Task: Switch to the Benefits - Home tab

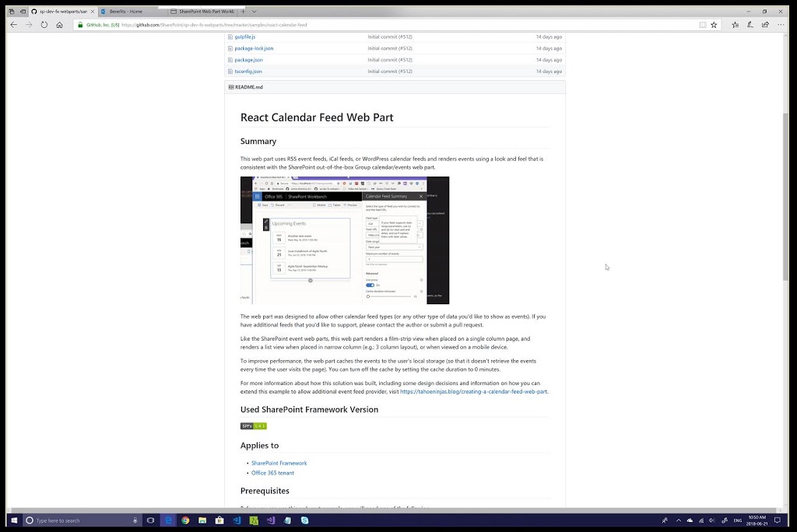Action: coord(131,11)
